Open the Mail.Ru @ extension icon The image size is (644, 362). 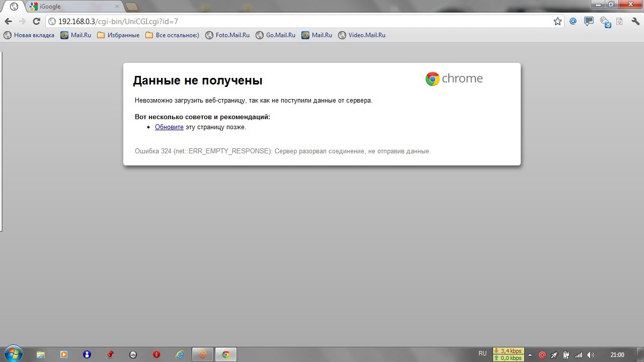pos(573,22)
